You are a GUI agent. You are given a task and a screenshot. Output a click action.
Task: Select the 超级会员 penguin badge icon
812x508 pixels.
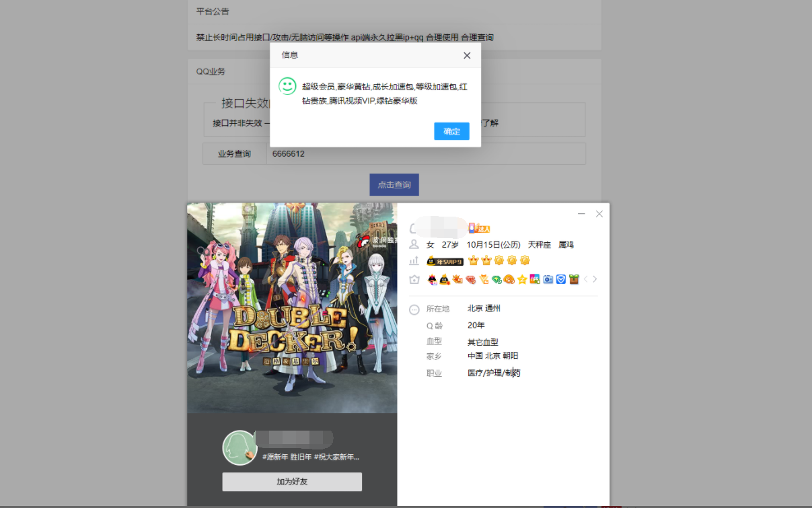point(431,279)
